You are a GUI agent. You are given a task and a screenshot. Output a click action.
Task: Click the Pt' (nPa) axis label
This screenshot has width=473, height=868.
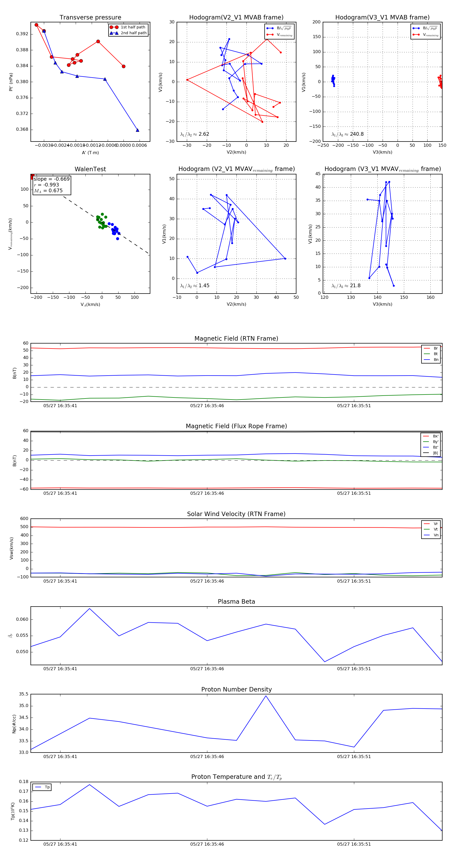(11, 82)
